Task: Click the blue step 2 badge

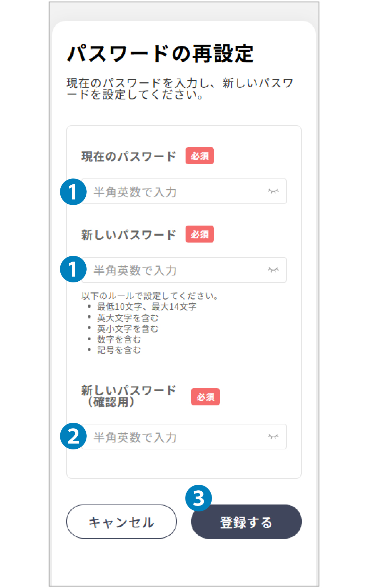Action: point(73,436)
